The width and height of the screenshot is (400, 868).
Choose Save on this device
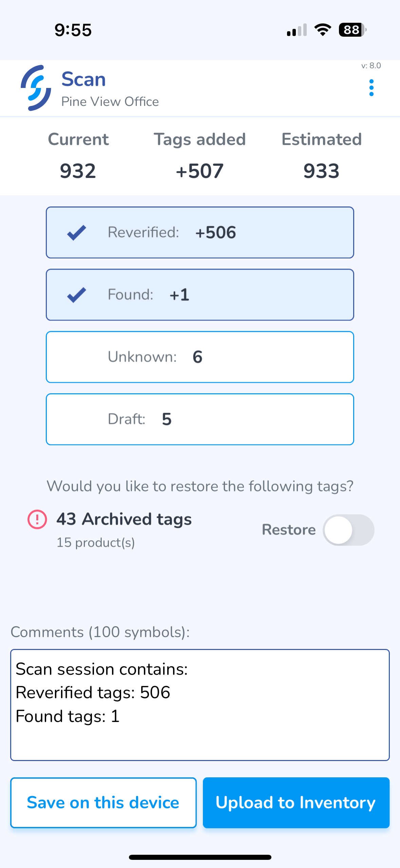coord(103,803)
